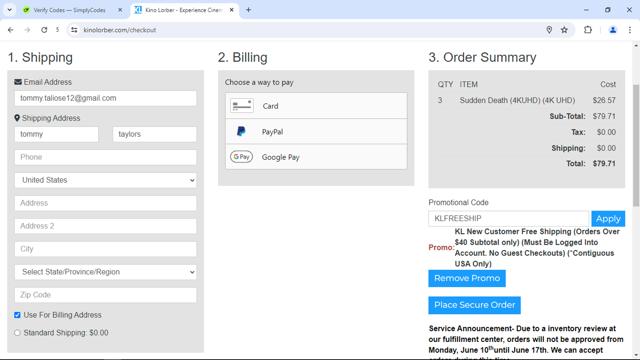Click the Total $79.71 value
The width and height of the screenshot is (640, 360).
pyautogui.click(x=604, y=164)
